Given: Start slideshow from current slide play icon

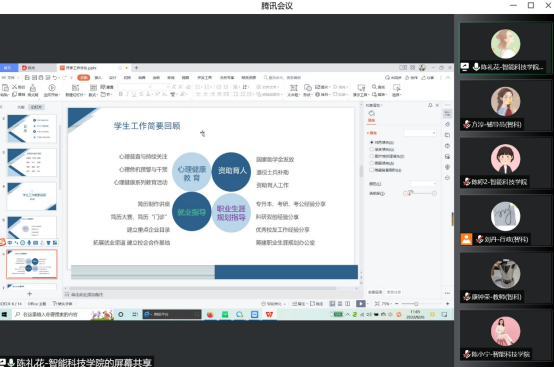Looking at the screenshot, I should coord(52,88).
